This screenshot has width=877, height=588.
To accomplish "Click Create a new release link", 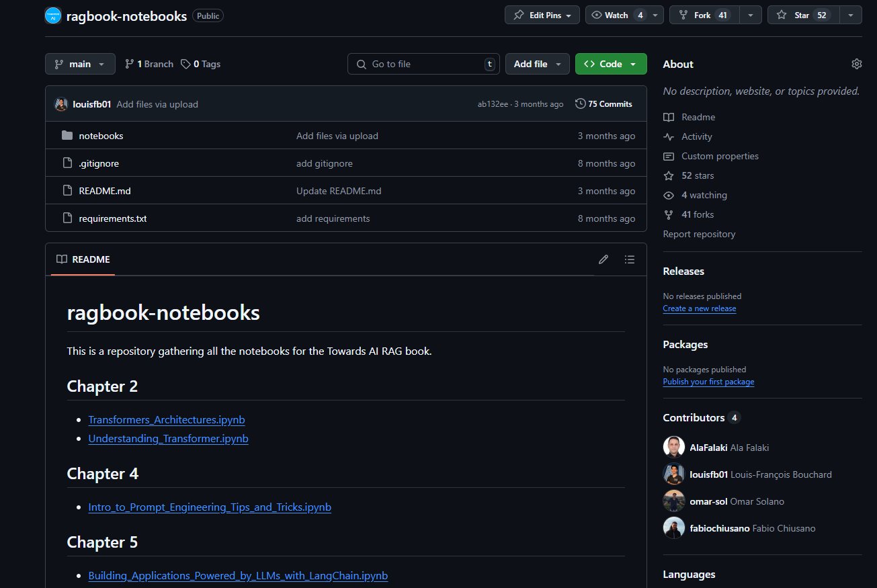I will tap(700, 308).
